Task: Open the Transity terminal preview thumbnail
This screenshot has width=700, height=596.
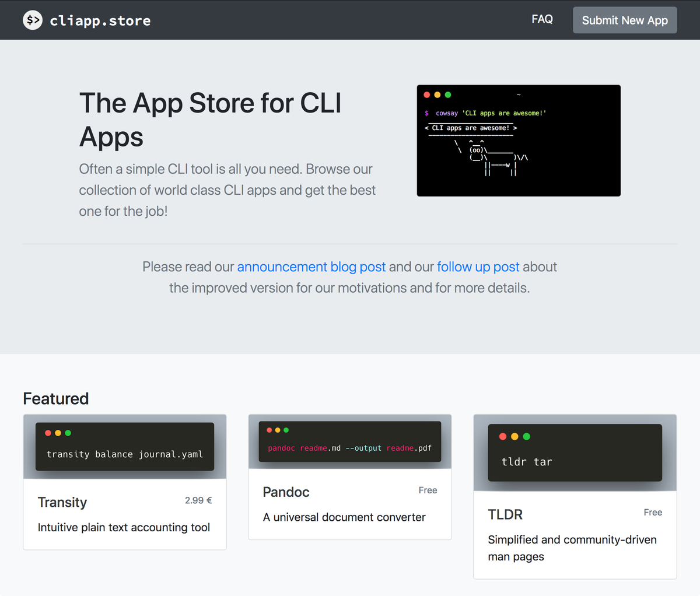Action: (x=125, y=447)
